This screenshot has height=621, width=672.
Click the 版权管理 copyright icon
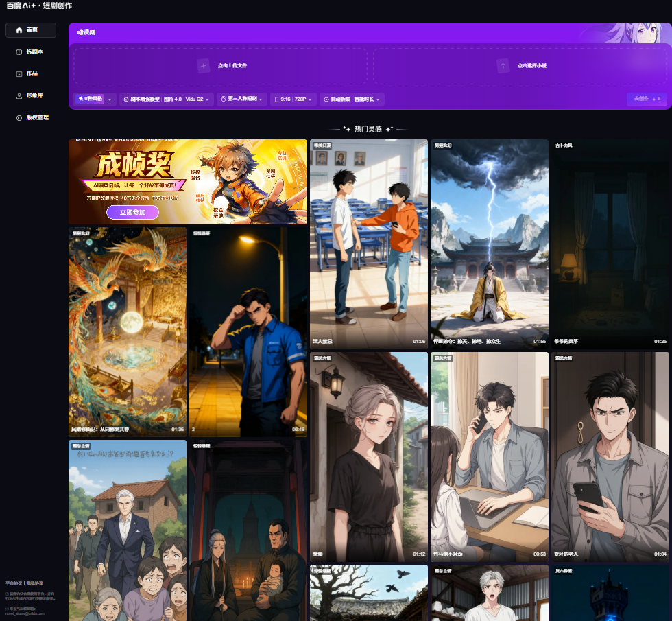(x=19, y=118)
